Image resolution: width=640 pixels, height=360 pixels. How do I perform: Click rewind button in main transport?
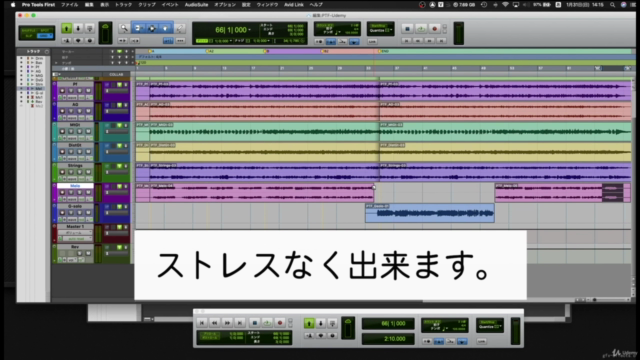pos(418,41)
